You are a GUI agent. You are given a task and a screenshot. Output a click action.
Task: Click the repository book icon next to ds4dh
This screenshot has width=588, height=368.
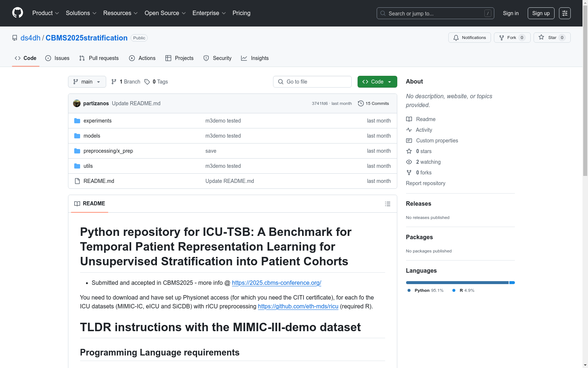[x=15, y=38]
